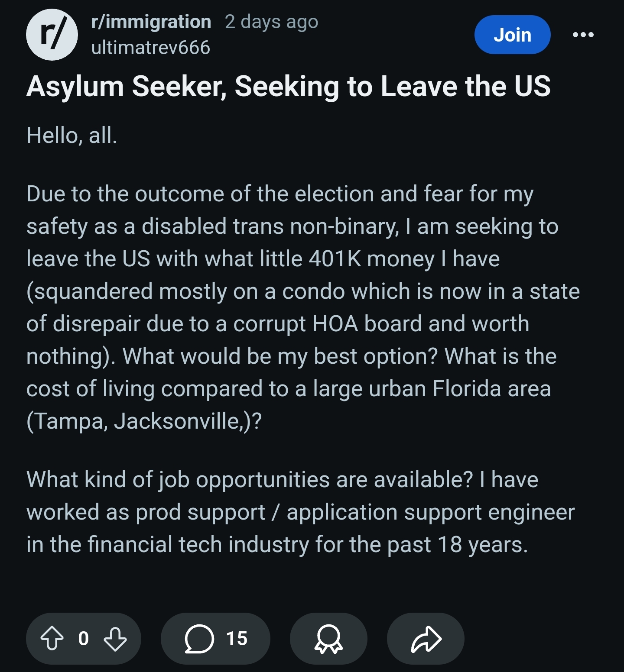Click the line 'in the financial tech industry'

click(x=277, y=545)
